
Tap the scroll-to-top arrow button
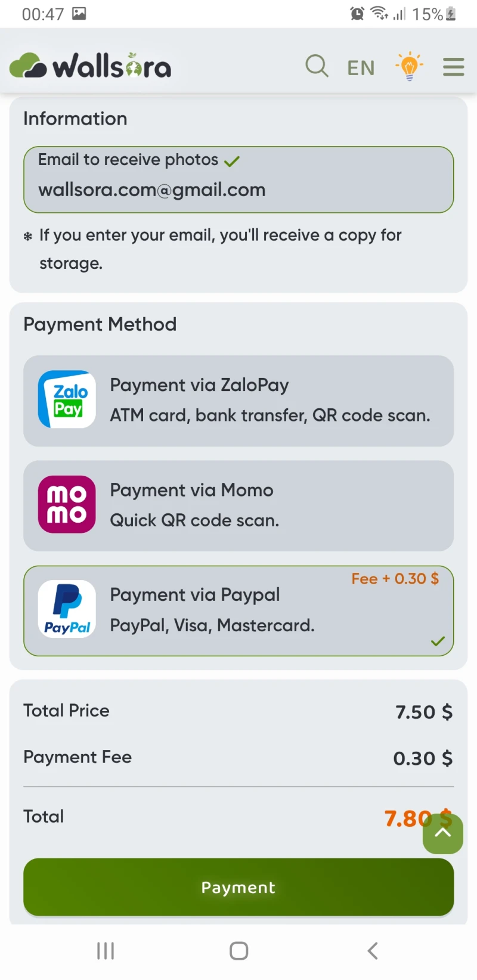coord(443,833)
